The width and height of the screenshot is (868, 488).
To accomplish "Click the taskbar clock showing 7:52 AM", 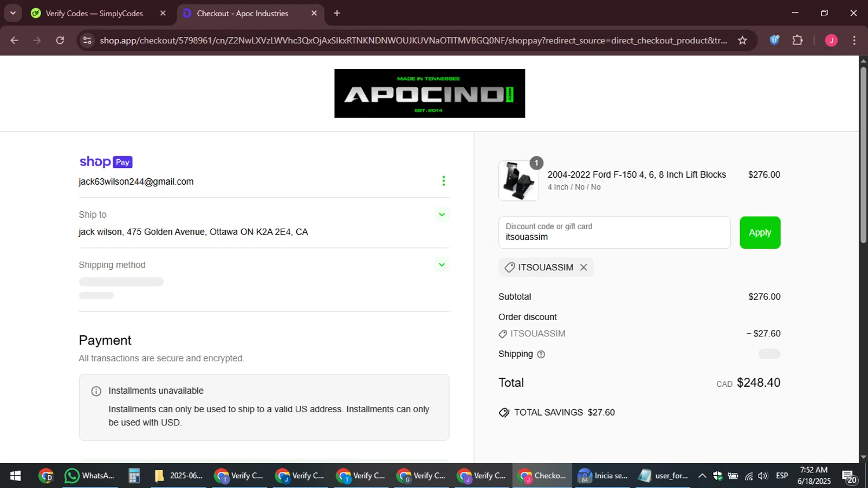I will 814,476.
